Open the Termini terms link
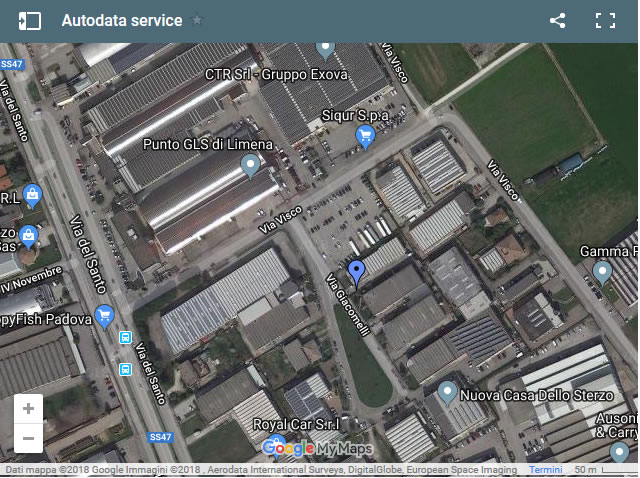The width and height of the screenshot is (640, 478). [x=546, y=470]
